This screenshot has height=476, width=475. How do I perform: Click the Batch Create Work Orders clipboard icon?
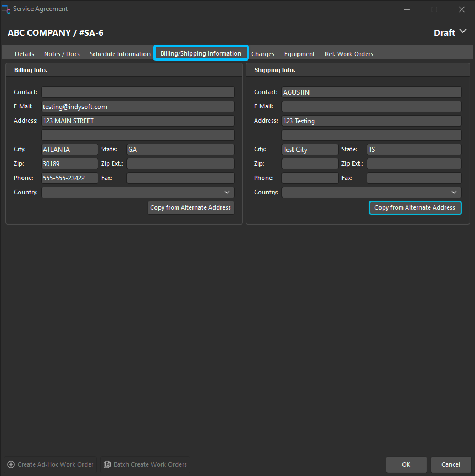107,464
